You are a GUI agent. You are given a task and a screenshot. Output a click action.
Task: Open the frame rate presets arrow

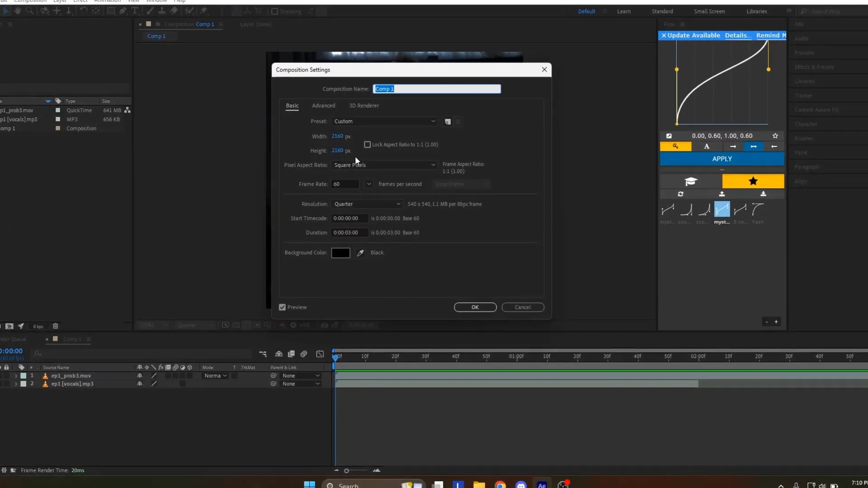pos(369,184)
